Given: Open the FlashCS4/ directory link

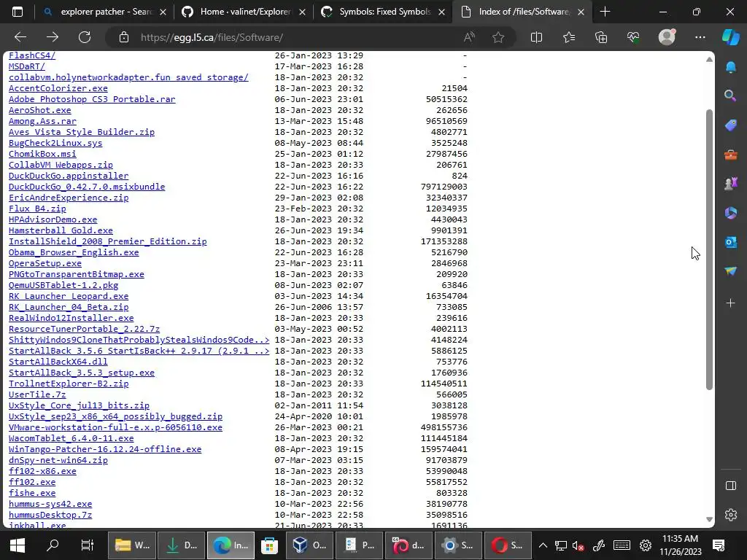Looking at the screenshot, I should [x=32, y=55].
